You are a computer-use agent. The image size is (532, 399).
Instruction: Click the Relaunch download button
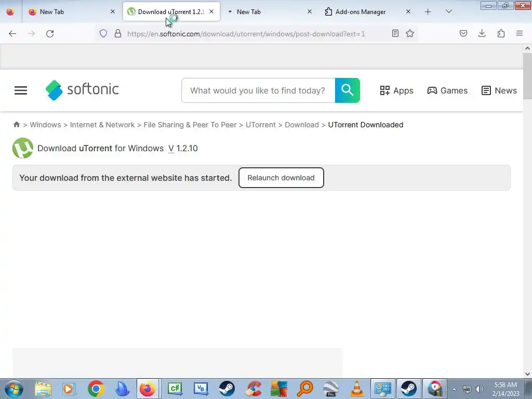coord(281,178)
